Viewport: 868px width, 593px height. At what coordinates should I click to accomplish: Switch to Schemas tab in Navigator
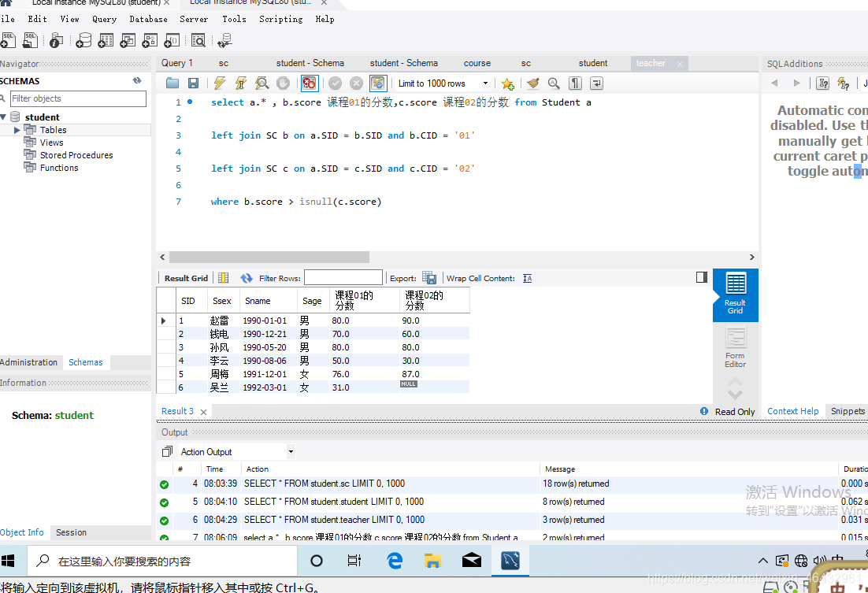tap(86, 362)
